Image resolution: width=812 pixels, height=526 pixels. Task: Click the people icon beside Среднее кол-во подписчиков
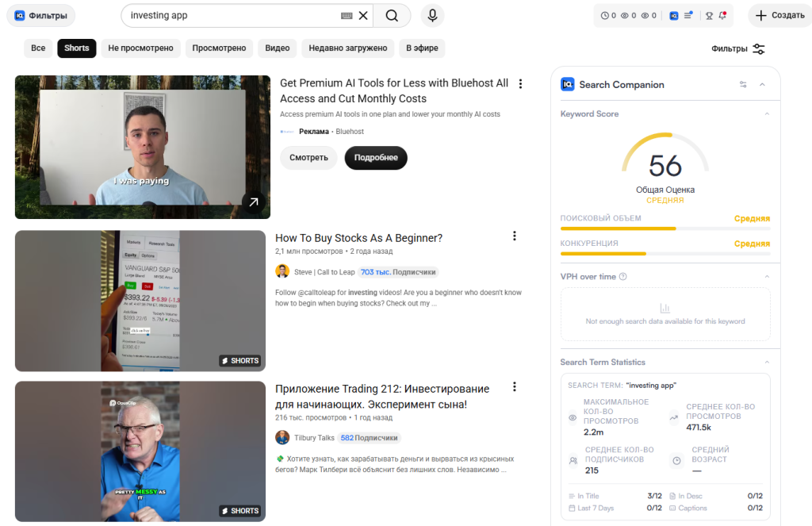(x=573, y=460)
